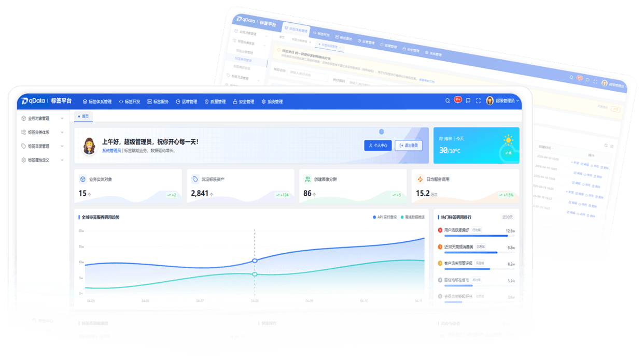
Task: Click teal data point on 04-08 line
Action: pyautogui.click(x=255, y=274)
